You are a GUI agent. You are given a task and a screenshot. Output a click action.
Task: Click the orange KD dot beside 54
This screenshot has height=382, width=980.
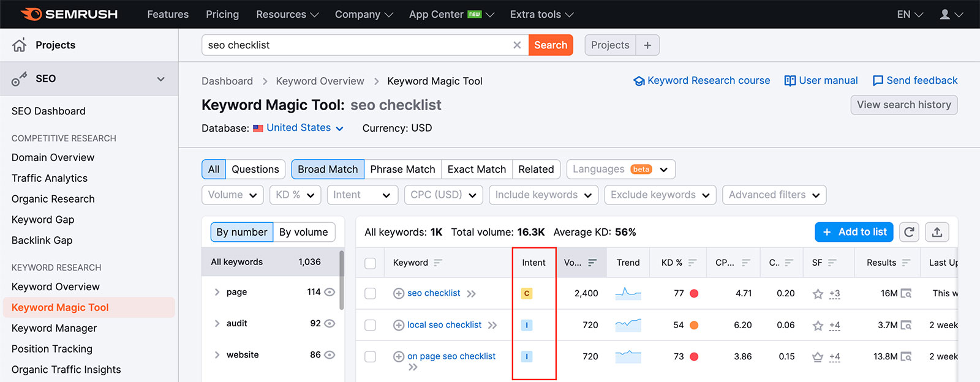click(x=694, y=325)
